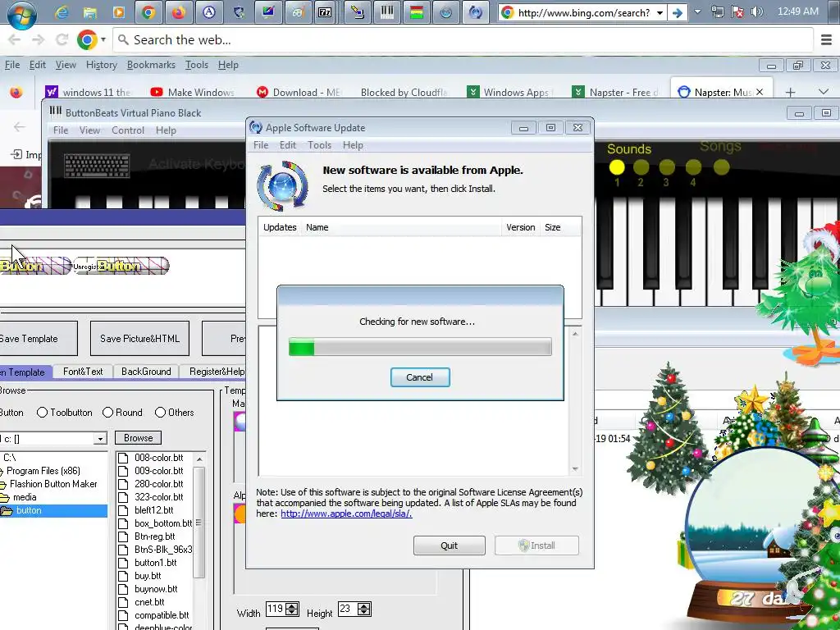Image resolution: width=840 pixels, height=630 pixels.
Task: Switch to the Firefox taskbar button
Action: click(178, 11)
